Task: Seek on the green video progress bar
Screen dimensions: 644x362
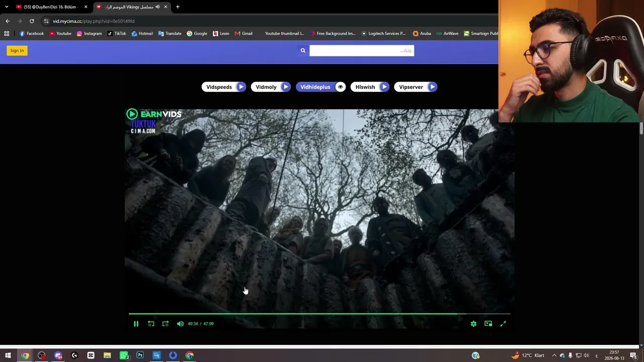Action: pos(319,314)
